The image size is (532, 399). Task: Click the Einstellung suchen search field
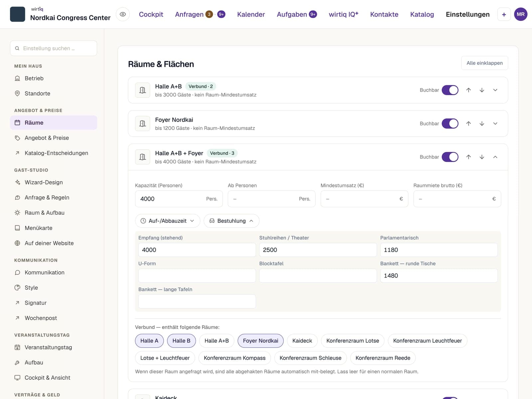[x=54, y=48]
